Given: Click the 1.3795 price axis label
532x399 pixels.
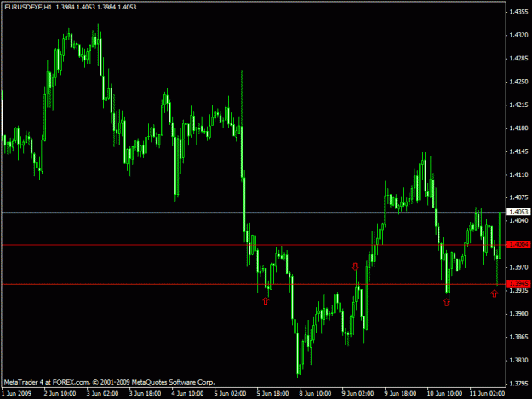Looking at the screenshot, I should (x=518, y=384).
